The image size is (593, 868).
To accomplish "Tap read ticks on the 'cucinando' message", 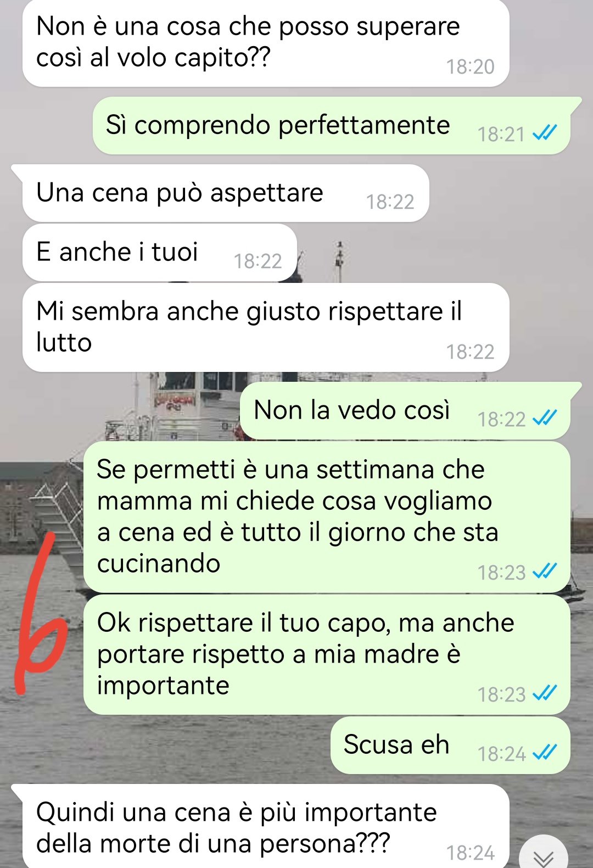I will coord(546,572).
